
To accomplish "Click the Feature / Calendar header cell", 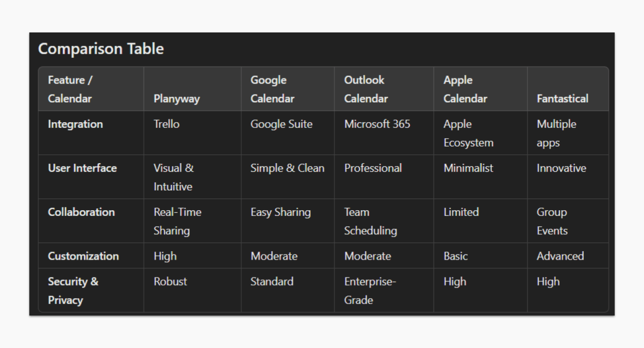I will [70, 89].
